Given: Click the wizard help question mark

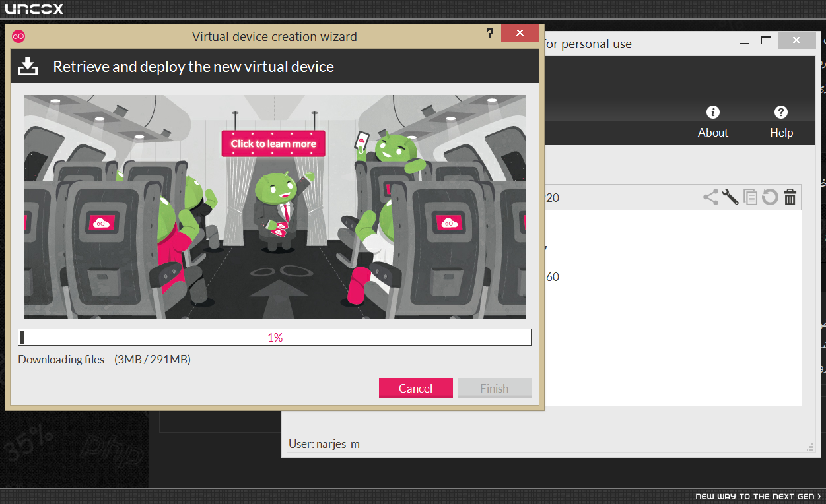Looking at the screenshot, I should pos(489,33).
